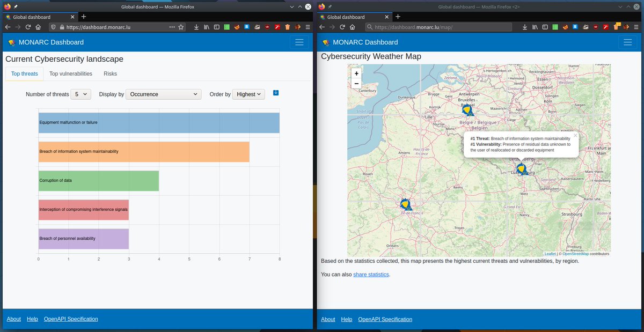This screenshot has height=332, width=644.
Task: Click the map marker near Paris
Action: [405, 204]
